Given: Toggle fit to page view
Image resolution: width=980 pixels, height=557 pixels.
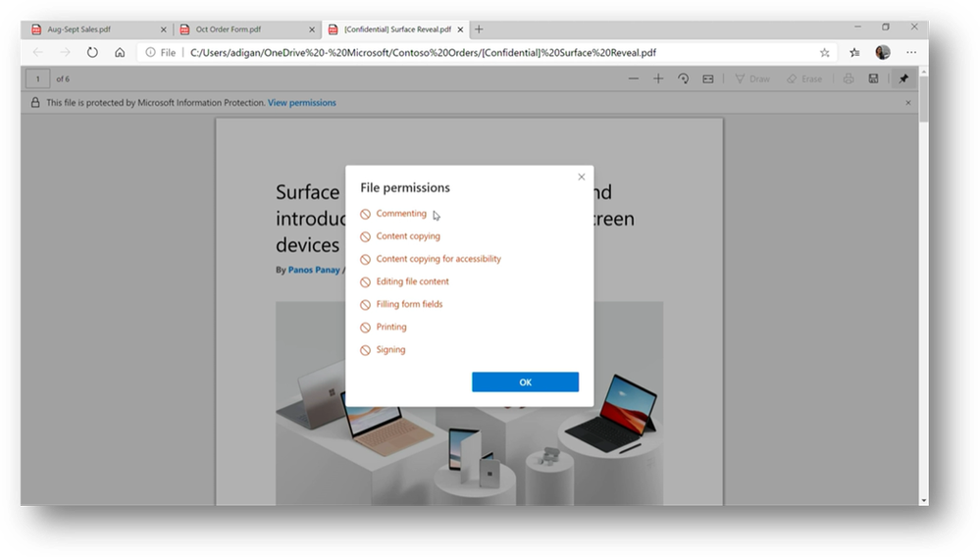Looking at the screenshot, I should (708, 78).
